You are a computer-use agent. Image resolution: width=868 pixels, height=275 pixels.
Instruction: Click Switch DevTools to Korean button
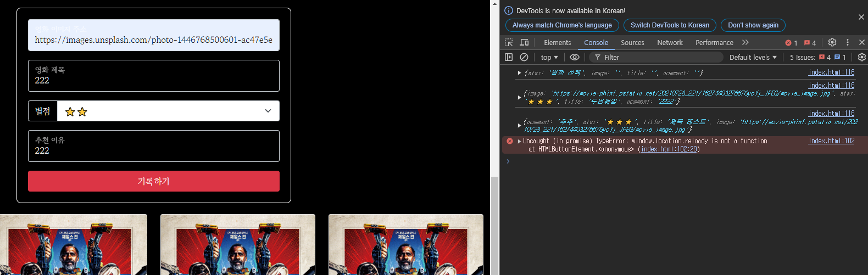pos(670,25)
